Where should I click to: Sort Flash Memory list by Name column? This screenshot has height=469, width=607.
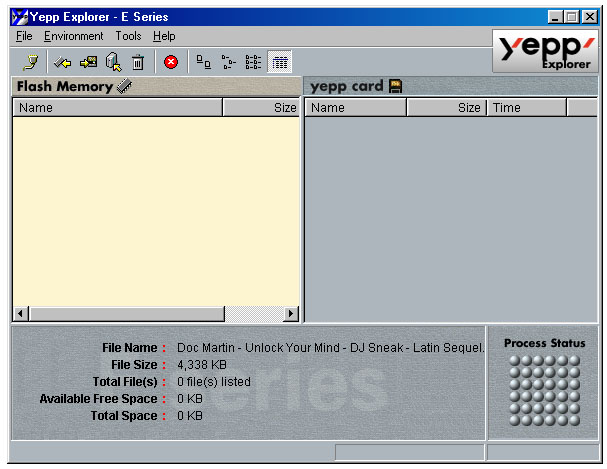tap(118, 107)
